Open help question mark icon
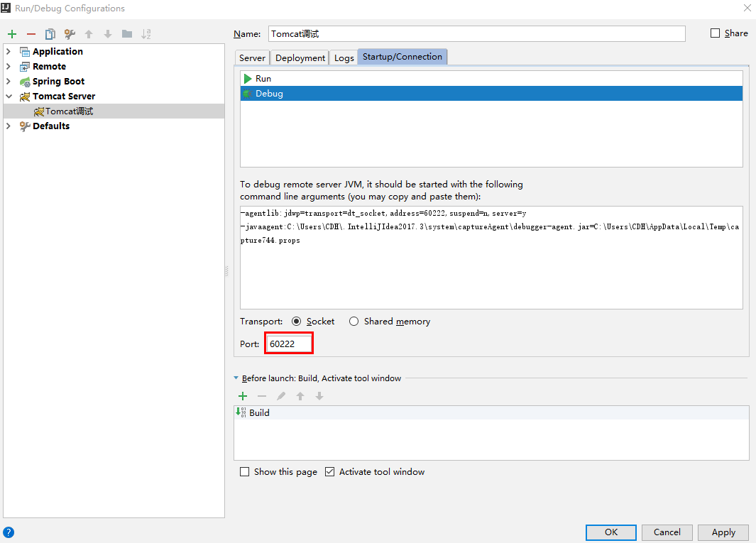 pos(9,532)
